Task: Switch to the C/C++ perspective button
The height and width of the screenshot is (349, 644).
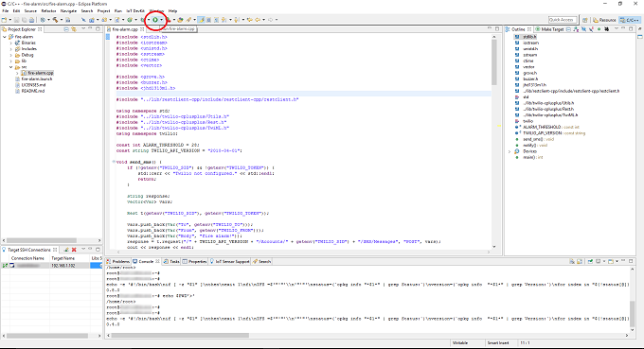Action: 629,20
